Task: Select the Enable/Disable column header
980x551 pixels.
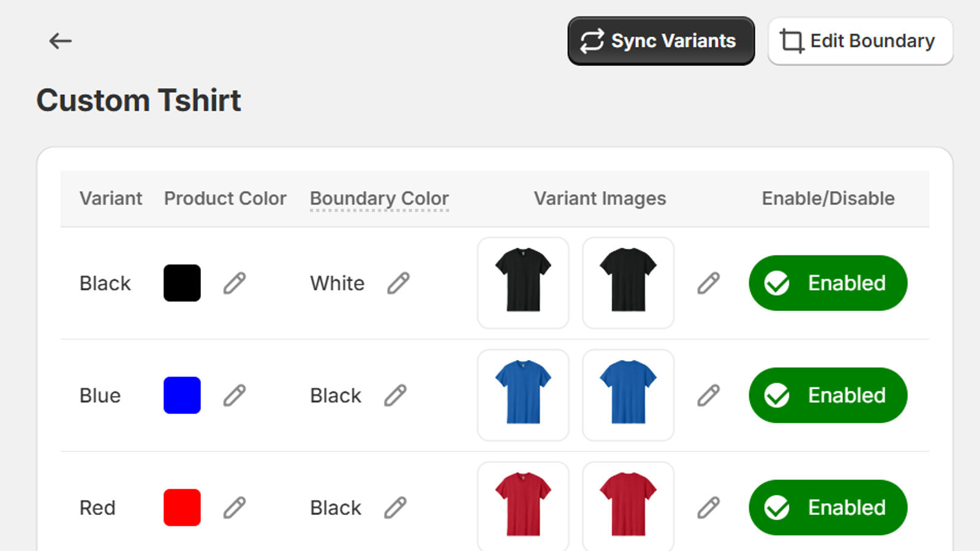Action: tap(828, 198)
